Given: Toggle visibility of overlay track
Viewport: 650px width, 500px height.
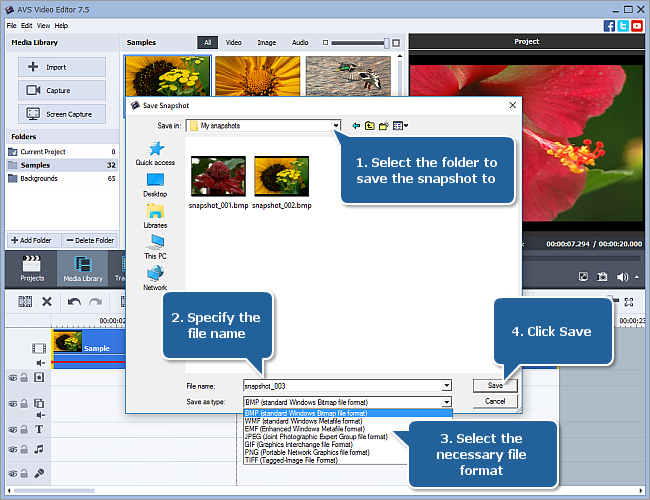Looking at the screenshot, I should click(x=13, y=403).
